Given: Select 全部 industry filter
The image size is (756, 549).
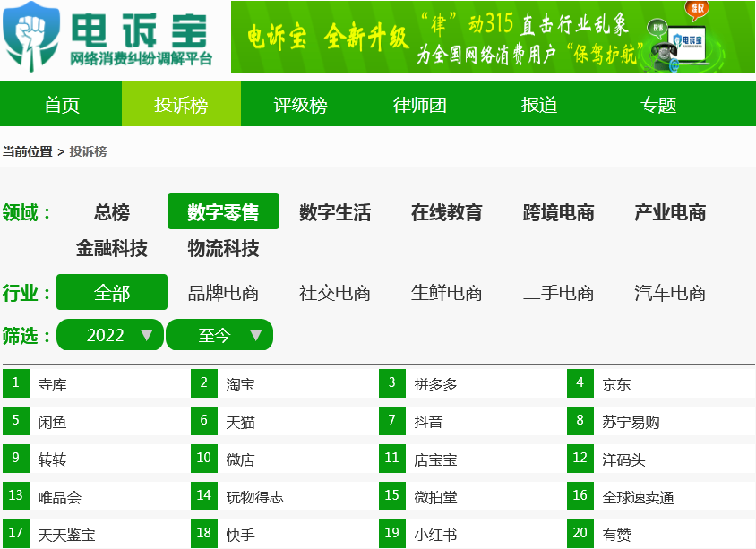Looking at the screenshot, I should click(x=112, y=292).
